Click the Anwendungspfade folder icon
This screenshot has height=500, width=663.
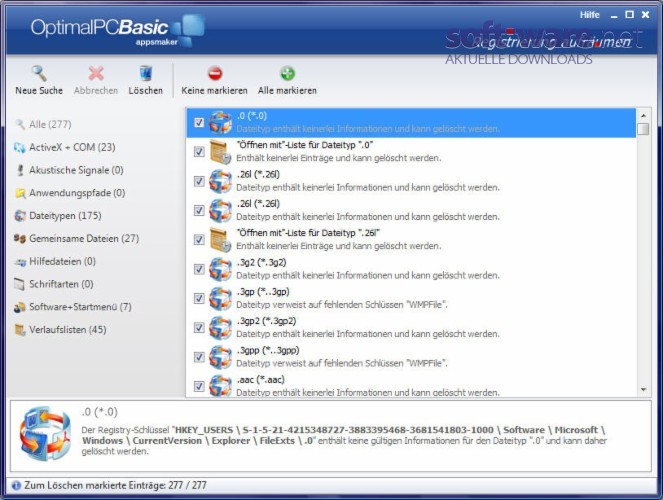(19, 193)
